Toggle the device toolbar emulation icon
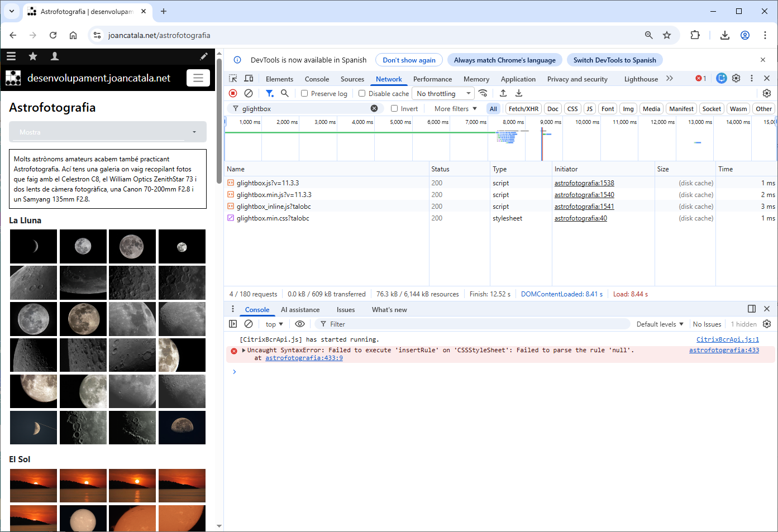This screenshot has width=778, height=532. tap(248, 79)
